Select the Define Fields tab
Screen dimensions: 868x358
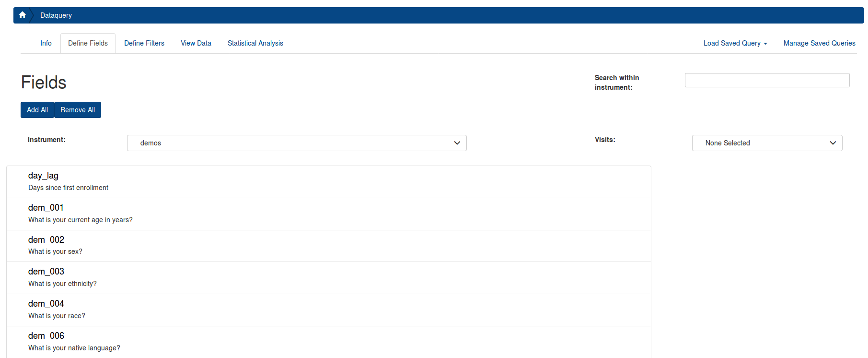pyautogui.click(x=88, y=43)
